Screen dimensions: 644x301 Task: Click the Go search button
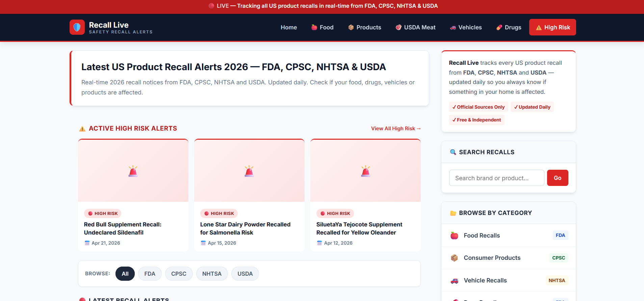pyautogui.click(x=557, y=178)
